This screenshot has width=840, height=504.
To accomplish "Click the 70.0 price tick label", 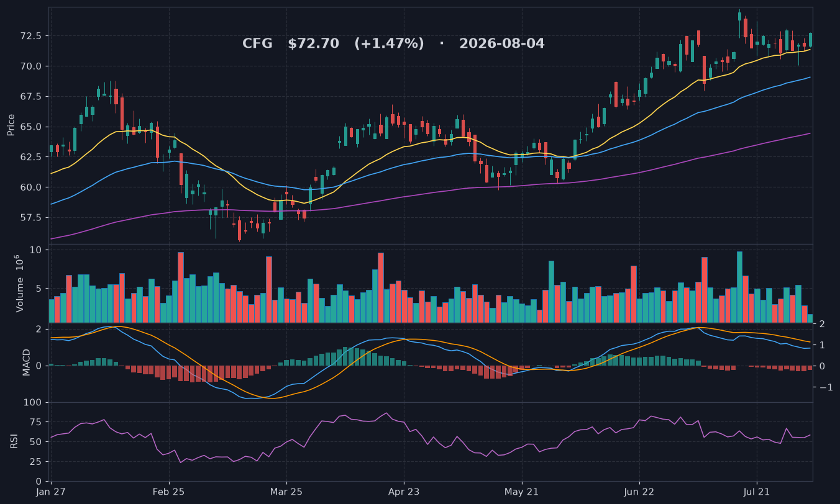I will point(32,66).
